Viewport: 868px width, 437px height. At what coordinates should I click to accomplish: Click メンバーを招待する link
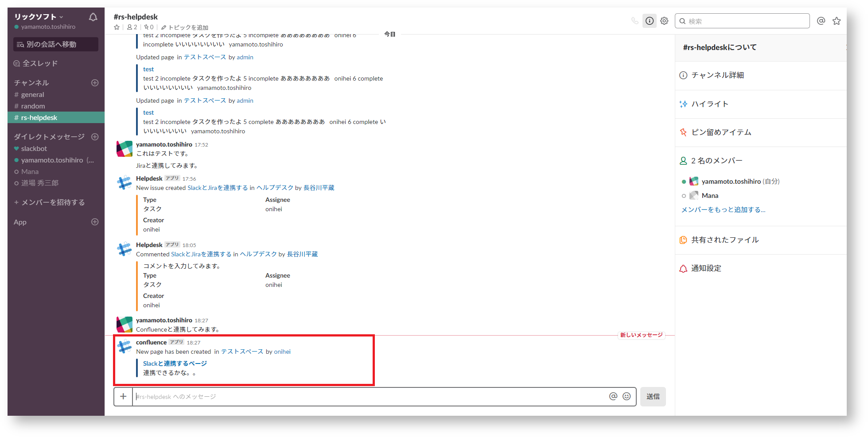pos(49,202)
